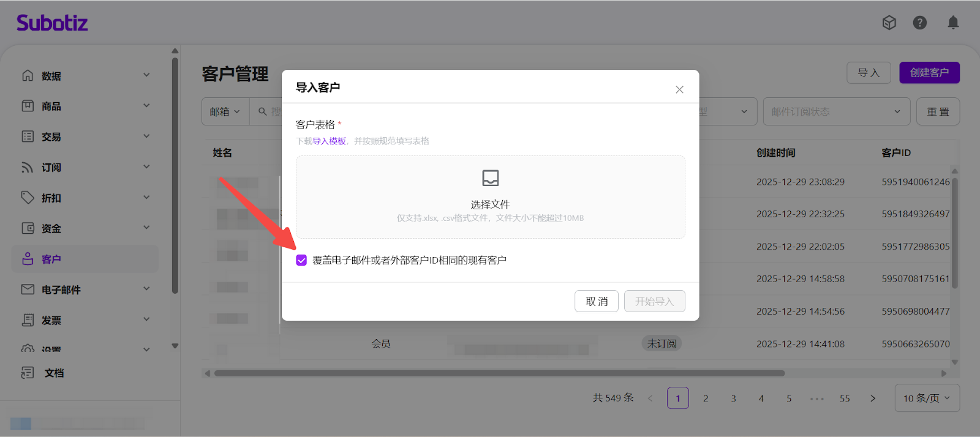Screen dimensions: 980x437
Task: Open the help question mark icon
Action: coord(919,23)
